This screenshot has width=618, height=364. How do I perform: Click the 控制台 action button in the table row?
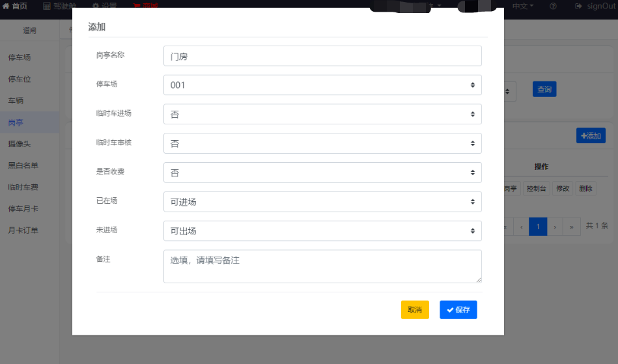(x=537, y=189)
